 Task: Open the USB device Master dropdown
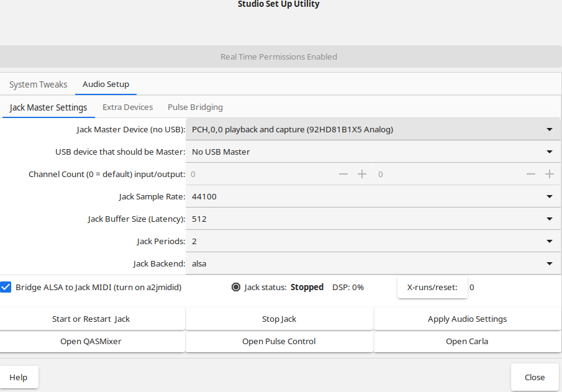click(x=373, y=152)
